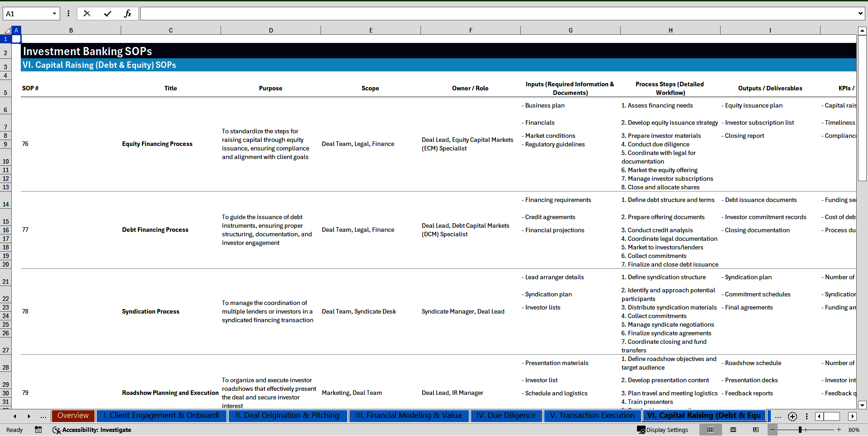868x436 pixels.
Task: Open the macro recording status icon
Action: 38,430
